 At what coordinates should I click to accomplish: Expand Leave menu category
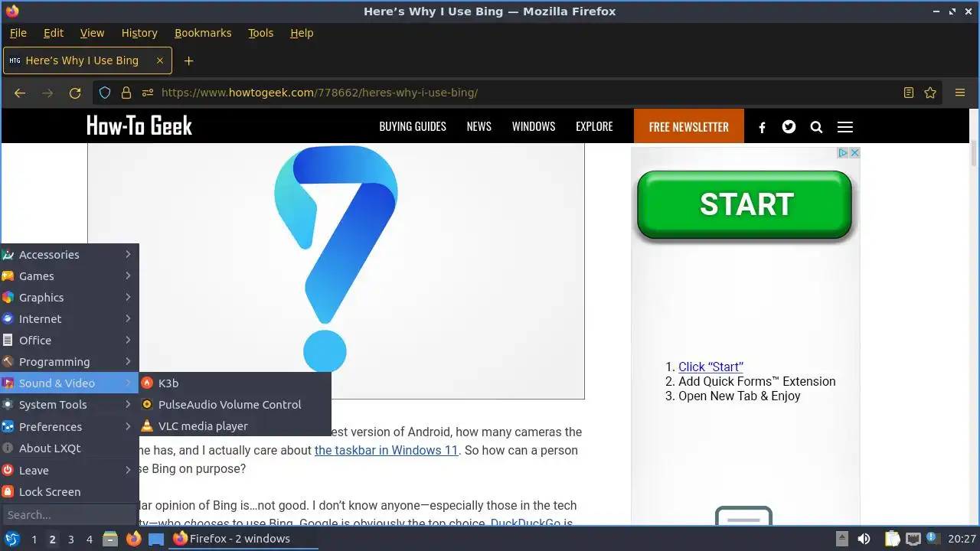pyautogui.click(x=69, y=471)
